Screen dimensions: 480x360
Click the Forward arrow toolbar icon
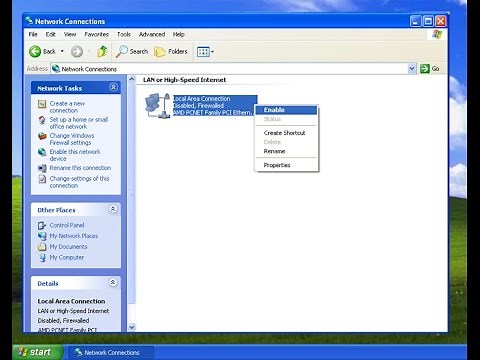[x=77, y=51]
